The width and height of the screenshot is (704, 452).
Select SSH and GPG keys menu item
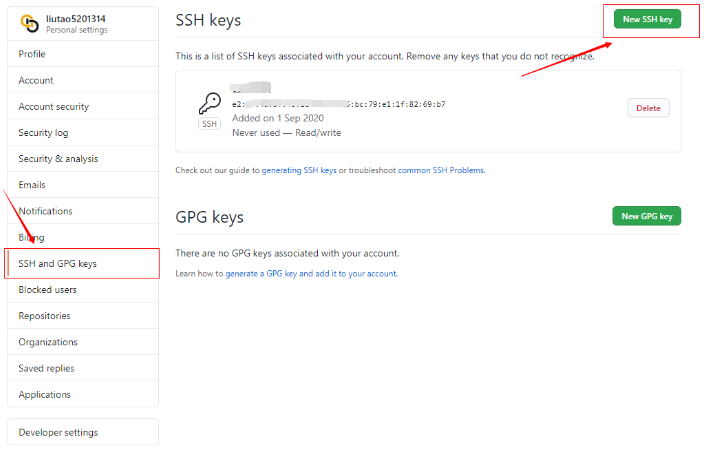(58, 264)
